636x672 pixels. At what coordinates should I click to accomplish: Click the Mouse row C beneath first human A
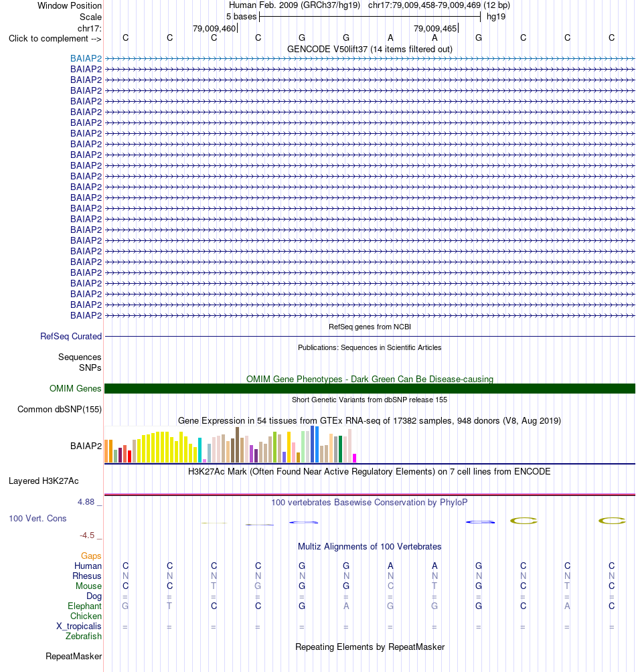(390, 586)
